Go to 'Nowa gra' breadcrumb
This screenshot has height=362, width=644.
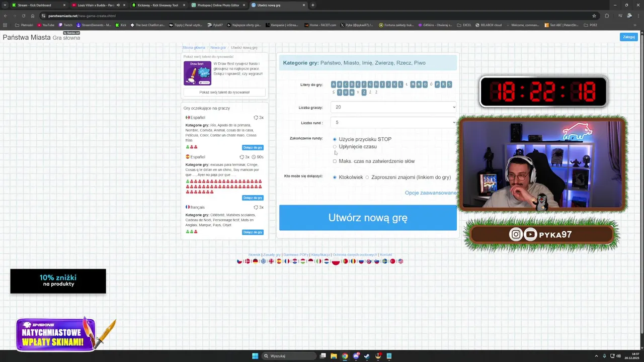pyautogui.click(x=218, y=48)
